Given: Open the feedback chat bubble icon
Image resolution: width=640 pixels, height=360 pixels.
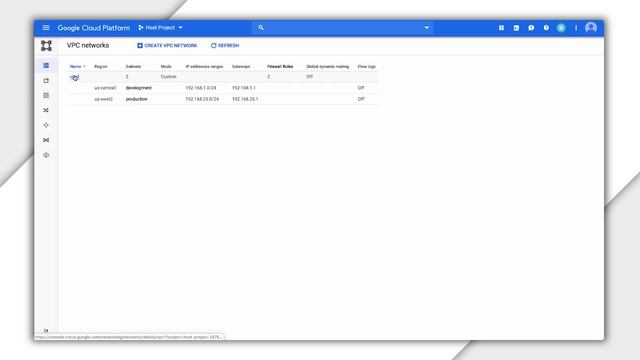Looking at the screenshot, I should [531, 28].
